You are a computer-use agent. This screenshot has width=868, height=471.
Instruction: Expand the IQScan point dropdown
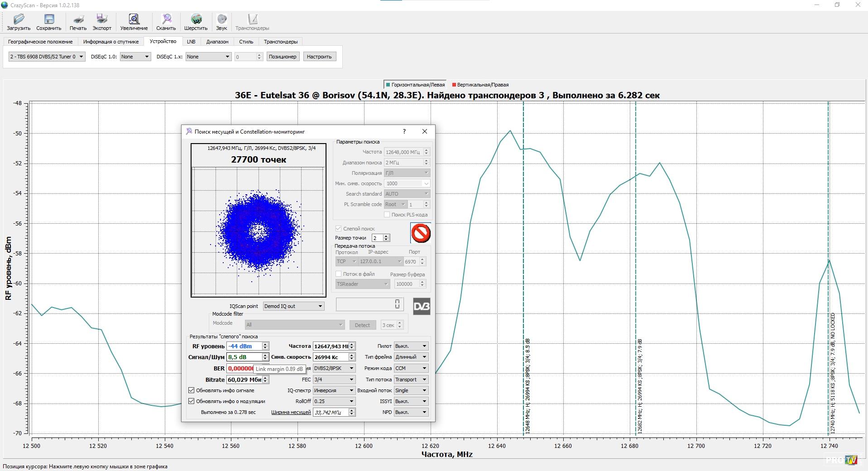click(293, 306)
